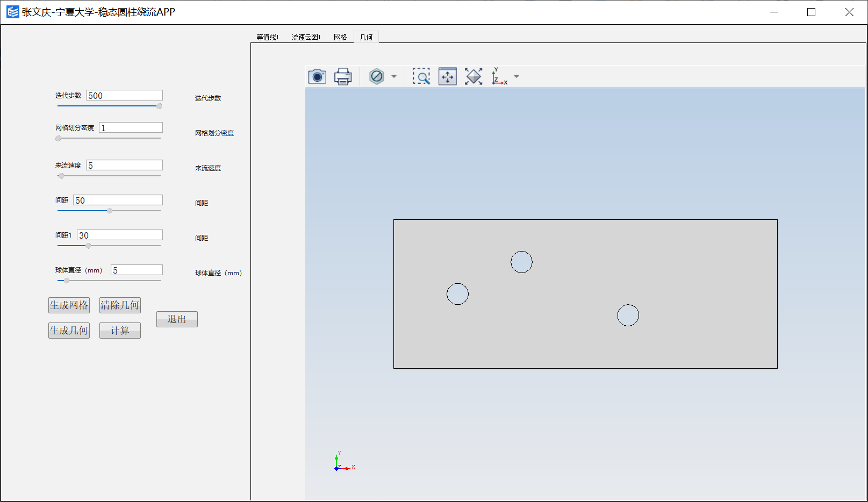Click the 间距1 slider handle at 30

pyautogui.click(x=88, y=246)
